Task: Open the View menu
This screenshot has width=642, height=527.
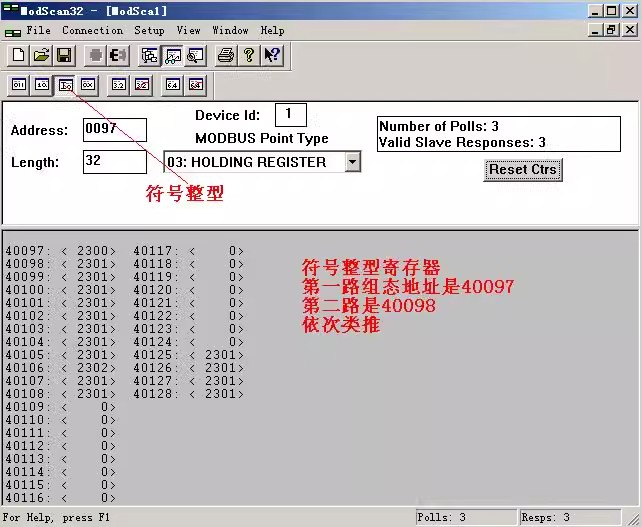Action: (188, 30)
